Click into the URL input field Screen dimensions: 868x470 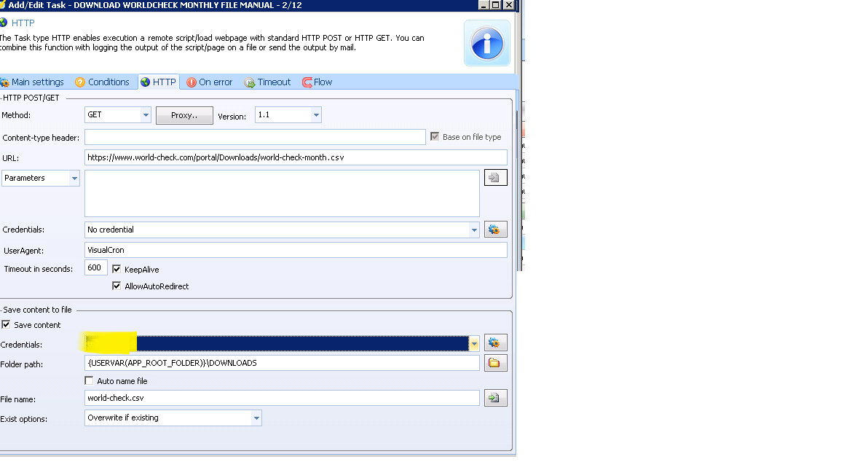tap(295, 157)
